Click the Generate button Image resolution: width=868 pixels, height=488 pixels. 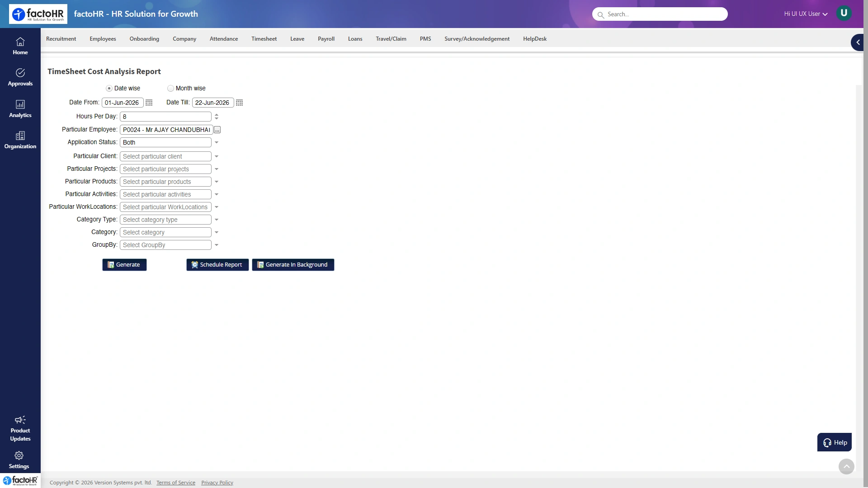[x=124, y=265]
